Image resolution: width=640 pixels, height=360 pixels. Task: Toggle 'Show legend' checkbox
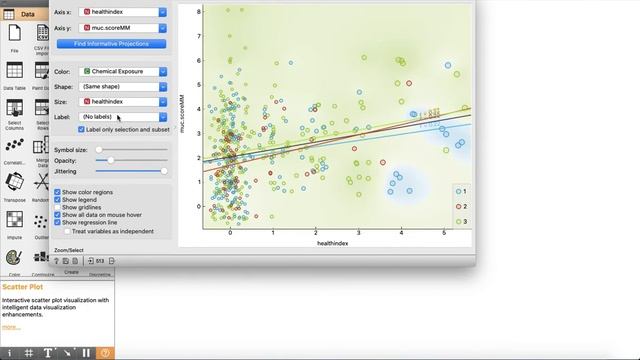57,200
